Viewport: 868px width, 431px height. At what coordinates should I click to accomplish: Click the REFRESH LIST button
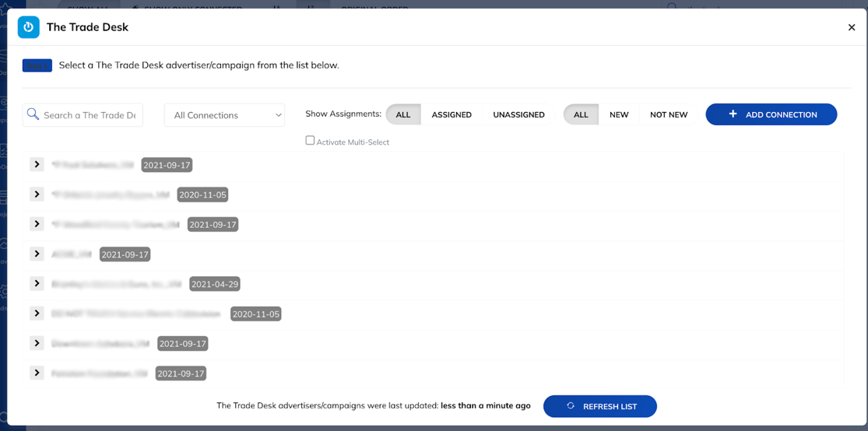600,406
